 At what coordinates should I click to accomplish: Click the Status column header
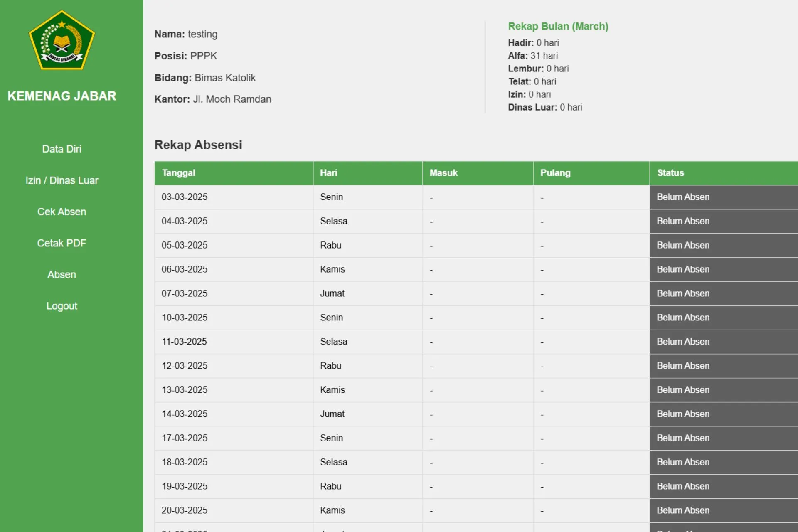point(670,173)
